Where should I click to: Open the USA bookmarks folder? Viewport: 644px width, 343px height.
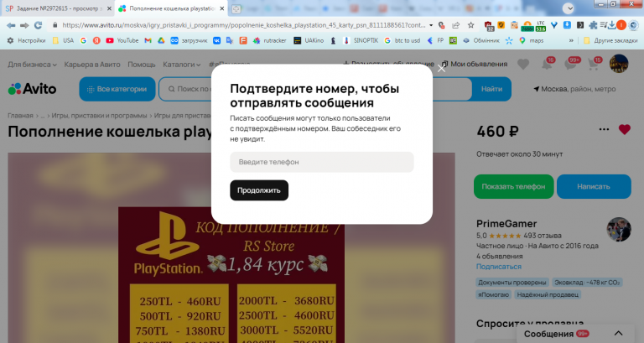point(63,40)
